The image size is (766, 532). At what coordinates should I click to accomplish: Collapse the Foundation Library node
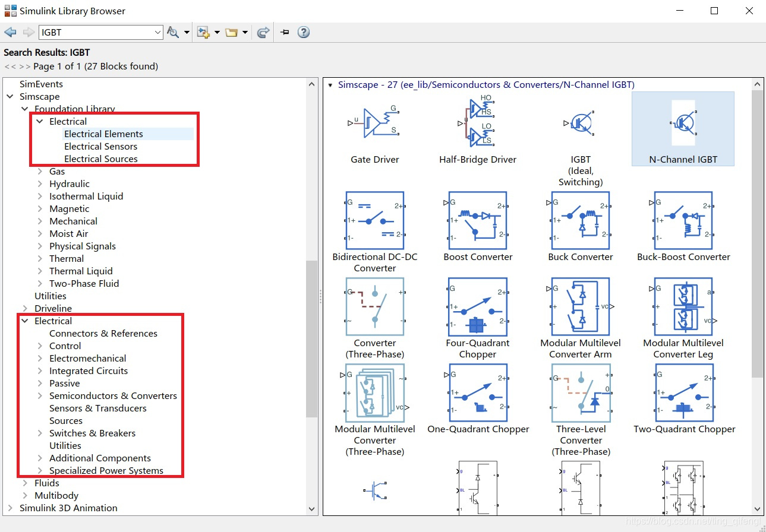(x=24, y=109)
